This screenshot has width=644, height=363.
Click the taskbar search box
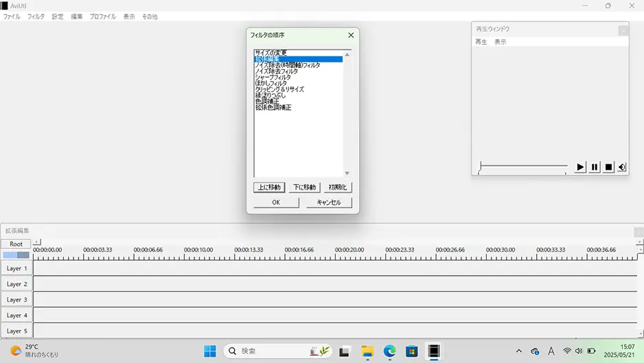[277, 351]
